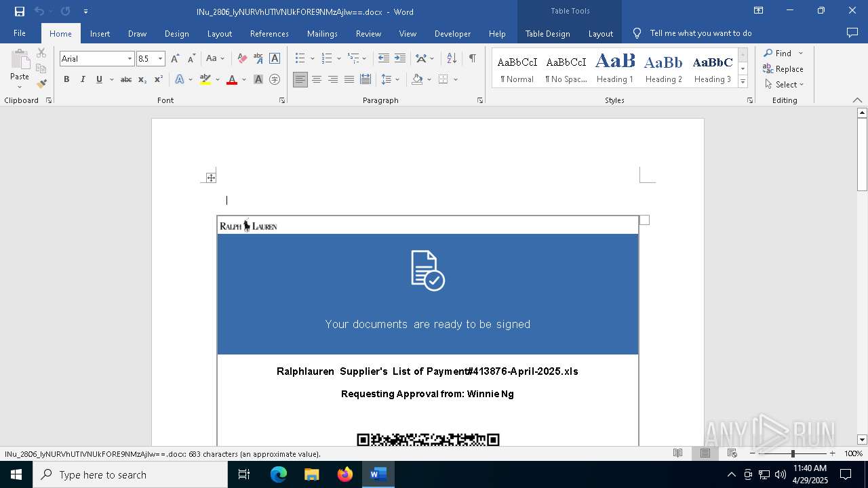Open the Table Design tab
Viewport: 868px width, 488px height.
547,33
